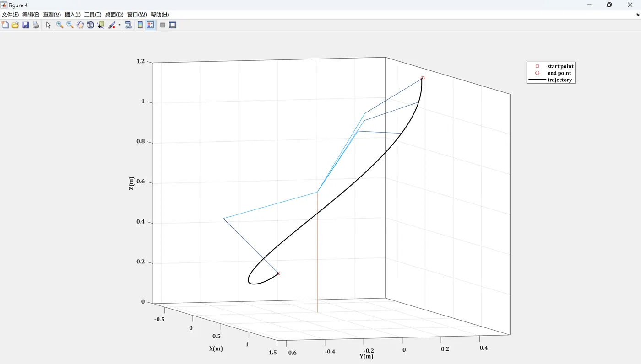641x364 pixels.
Task: Click the red end point circle on the plot
Action: point(423,78)
